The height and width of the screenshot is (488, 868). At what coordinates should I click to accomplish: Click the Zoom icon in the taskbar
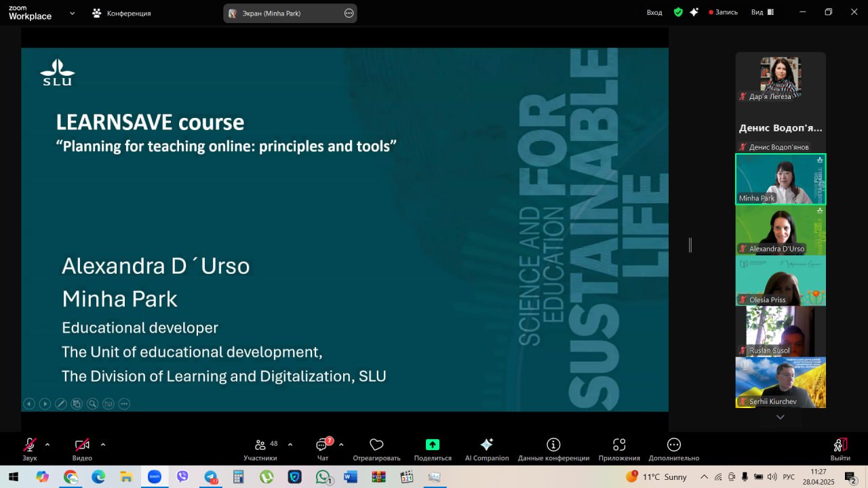pos(155,476)
